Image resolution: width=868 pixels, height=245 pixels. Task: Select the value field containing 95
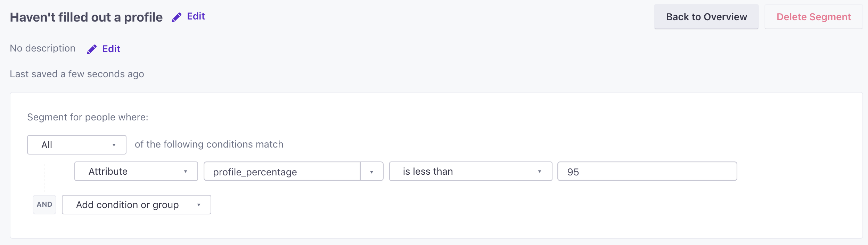[647, 171]
